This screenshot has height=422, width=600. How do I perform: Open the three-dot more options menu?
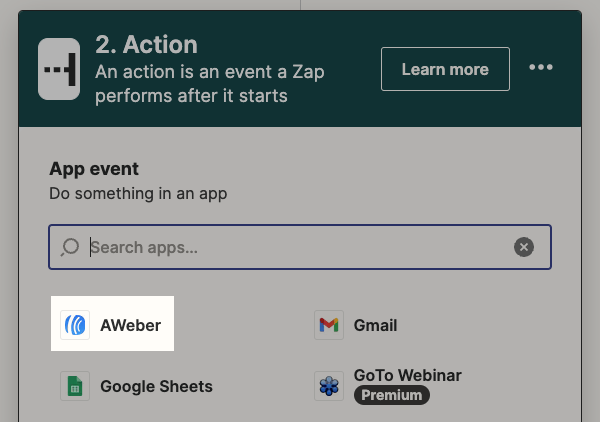pos(541,68)
